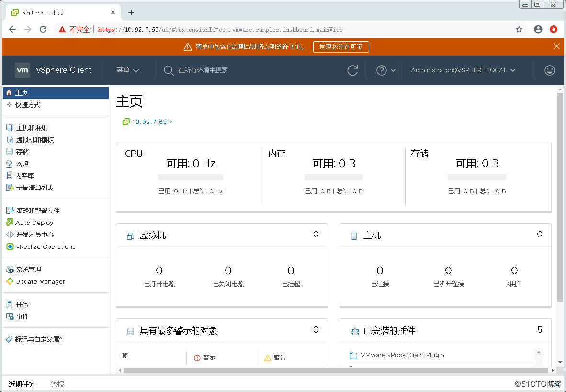Click the browser address bar URL

click(220, 29)
